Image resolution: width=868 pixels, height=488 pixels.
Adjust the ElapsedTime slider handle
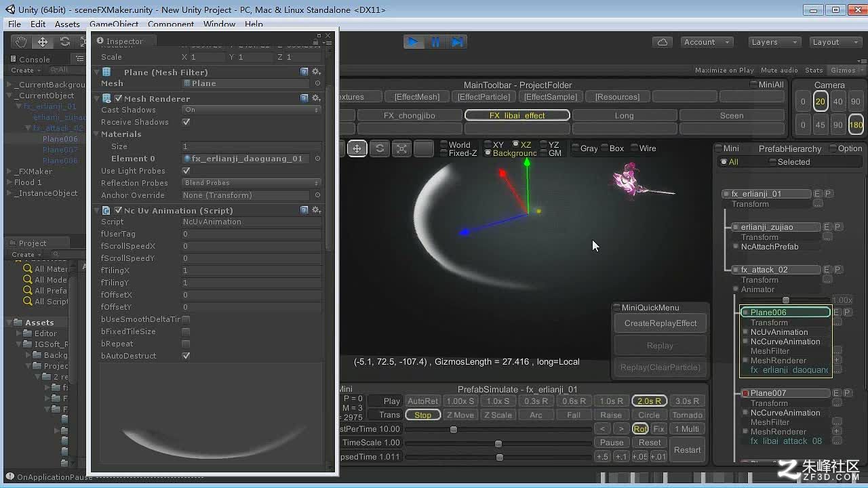[x=499, y=457]
